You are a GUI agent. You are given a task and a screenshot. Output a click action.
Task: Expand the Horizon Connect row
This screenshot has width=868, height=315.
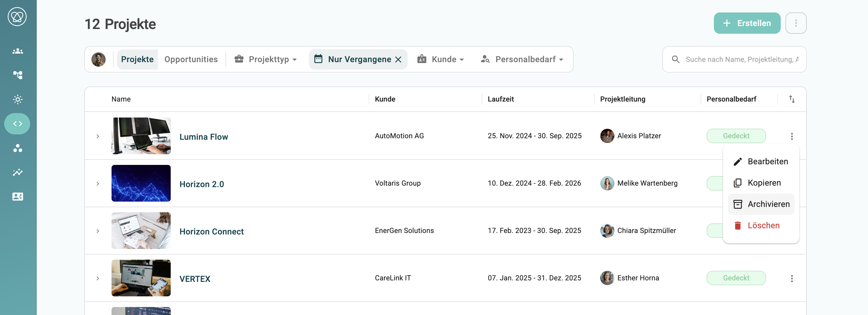point(98,231)
